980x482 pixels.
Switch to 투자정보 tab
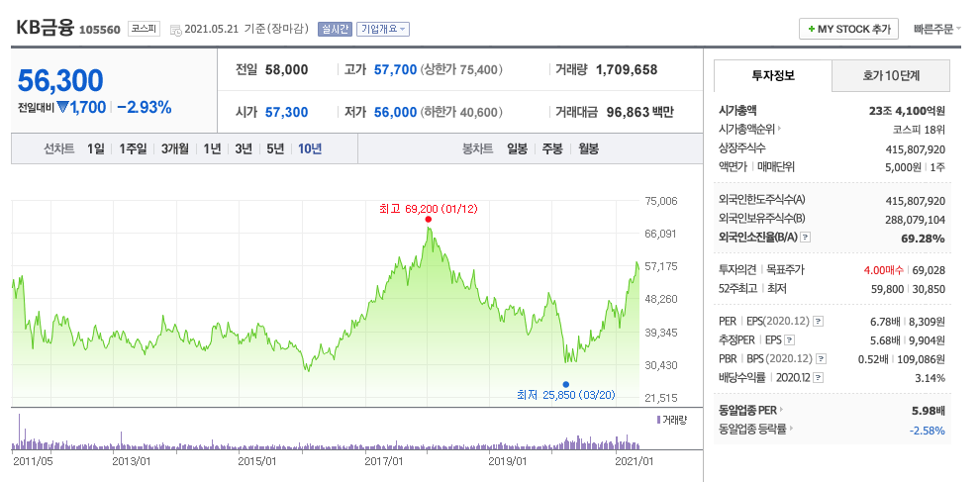tap(773, 75)
